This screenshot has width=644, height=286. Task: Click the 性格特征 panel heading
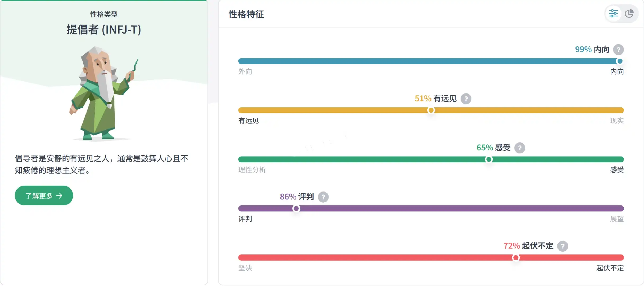coord(246,14)
